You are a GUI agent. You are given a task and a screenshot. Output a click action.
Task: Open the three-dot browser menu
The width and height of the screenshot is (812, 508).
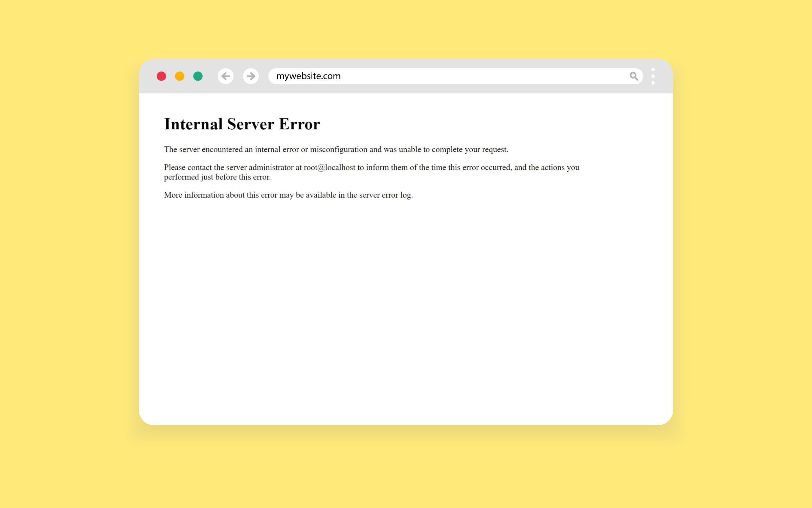[653, 76]
